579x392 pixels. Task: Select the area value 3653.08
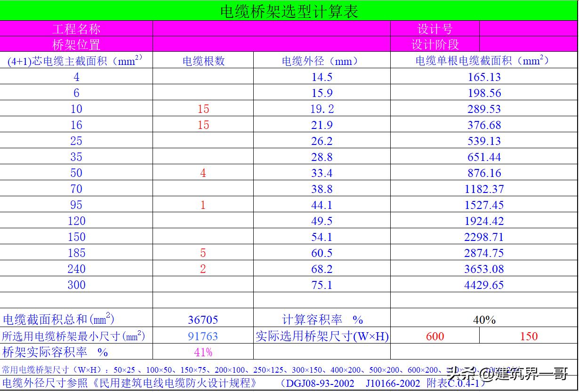pyautogui.click(x=484, y=269)
